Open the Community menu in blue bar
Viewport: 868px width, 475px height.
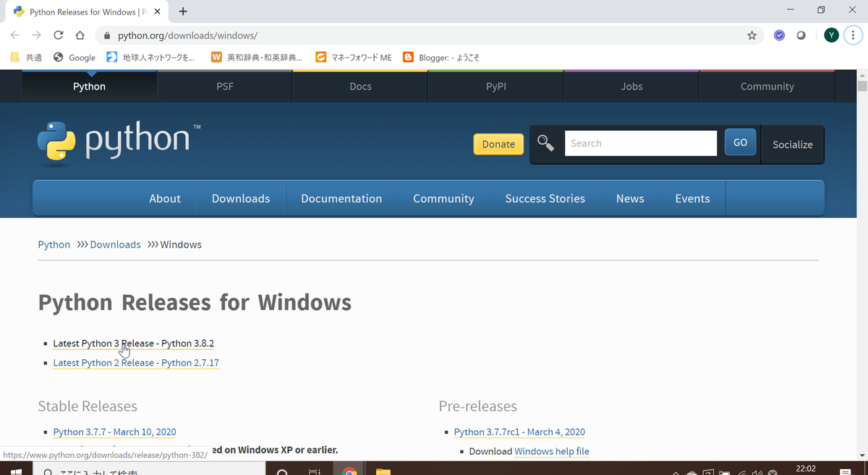tap(443, 198)
